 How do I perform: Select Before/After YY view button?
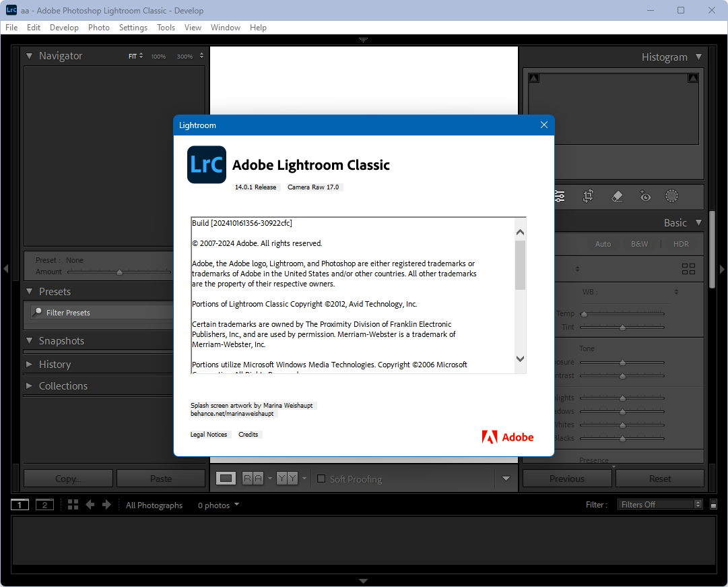click(x=287, y=478)
